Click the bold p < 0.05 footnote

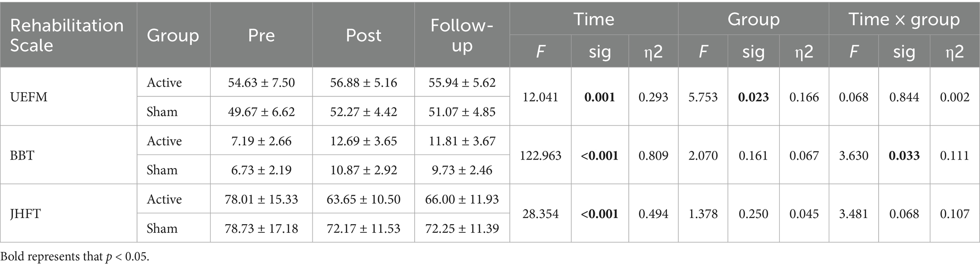pyautogui.click(x=75, y=257)
